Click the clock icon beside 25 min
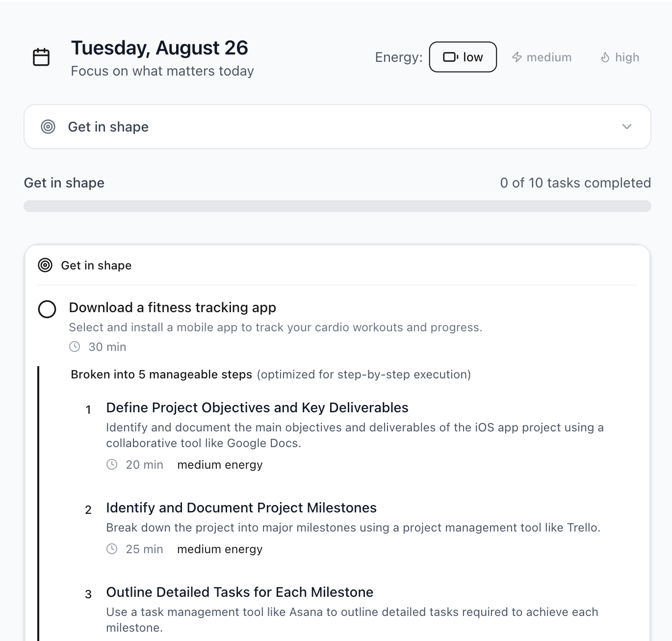Viewport: 672px width, 641px height. 112,549
